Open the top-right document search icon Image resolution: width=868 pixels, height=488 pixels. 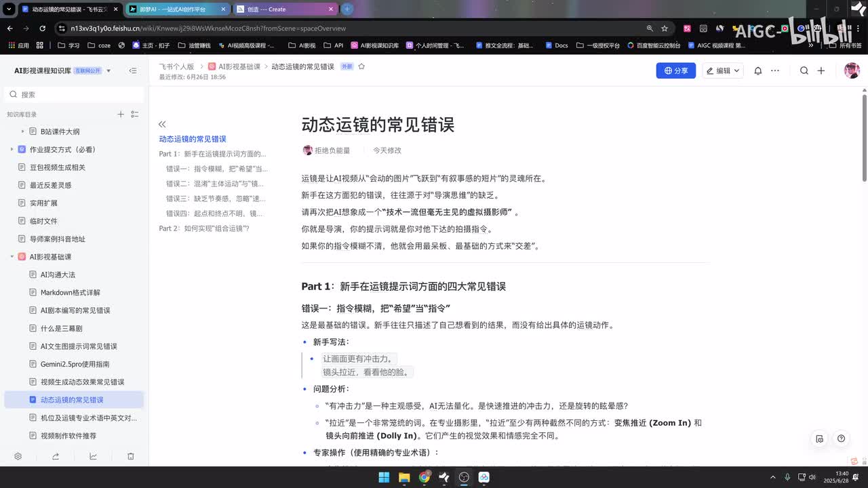804,70
